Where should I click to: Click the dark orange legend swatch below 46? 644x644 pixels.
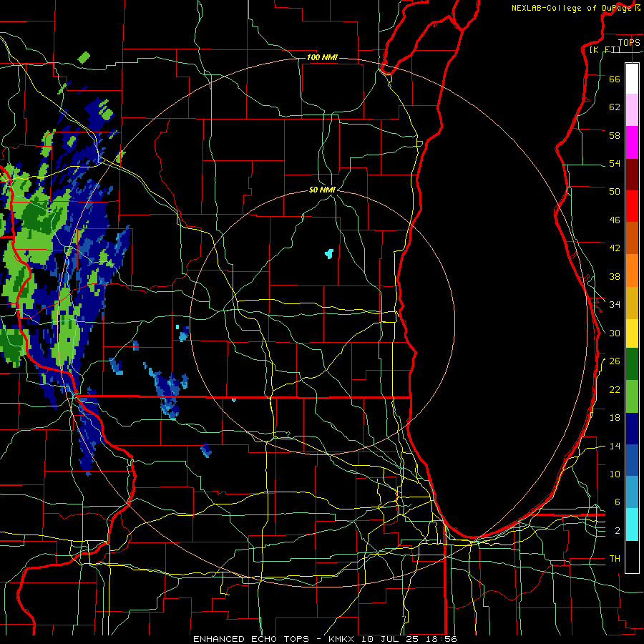pyautogui.click(x=632, y=238)
